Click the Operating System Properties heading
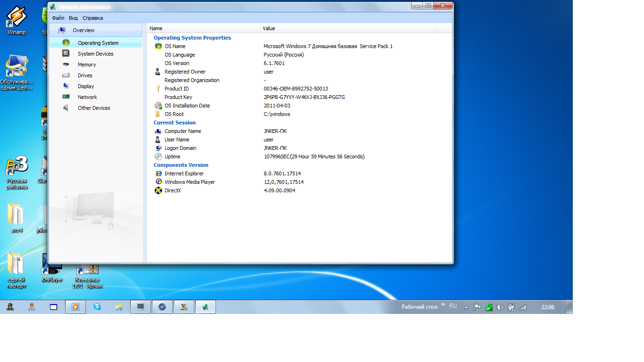The width and height of the screenshot is (644, 362). point(192,38)
